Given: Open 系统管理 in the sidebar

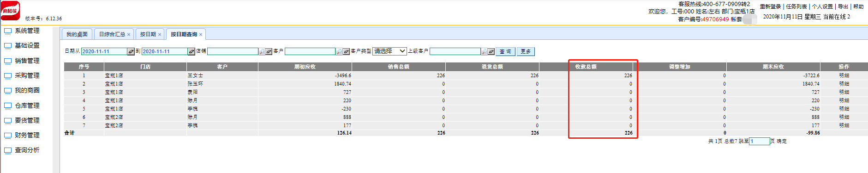Looking at the screenshot, I should pyautogui.click(x=27, y=31).
